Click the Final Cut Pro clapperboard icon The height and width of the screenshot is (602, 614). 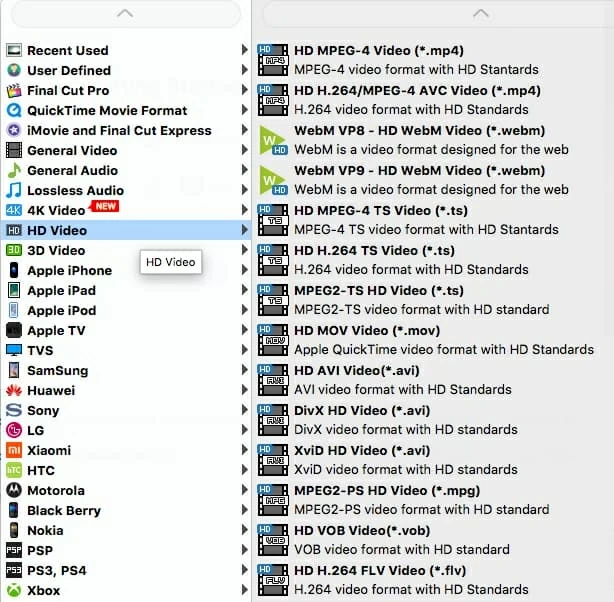(x=14, y=90)
